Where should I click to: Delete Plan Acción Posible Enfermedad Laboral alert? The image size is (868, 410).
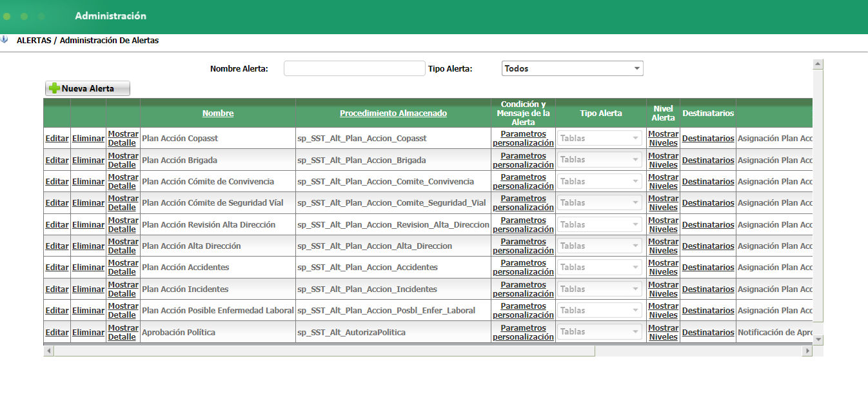pyautogui.click(x=88, y=310)
